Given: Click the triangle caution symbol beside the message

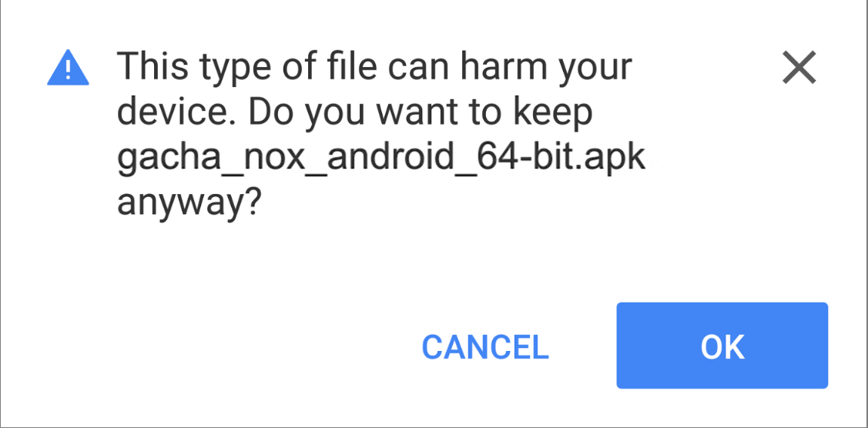Looking at the screenshot, I should (68, 69).
